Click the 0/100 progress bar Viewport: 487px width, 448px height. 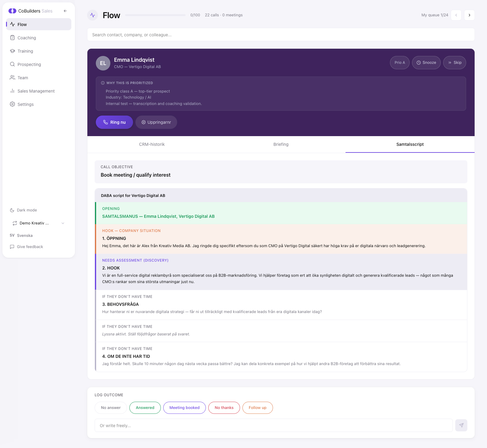click(x=155, y=15)
